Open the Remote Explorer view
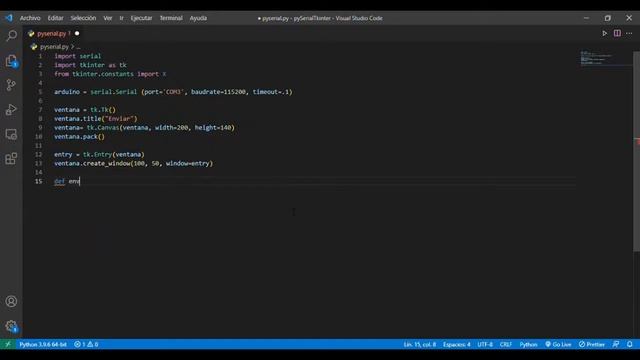The height and width of the screenshot is (360, 640). (x=11, y=134)
